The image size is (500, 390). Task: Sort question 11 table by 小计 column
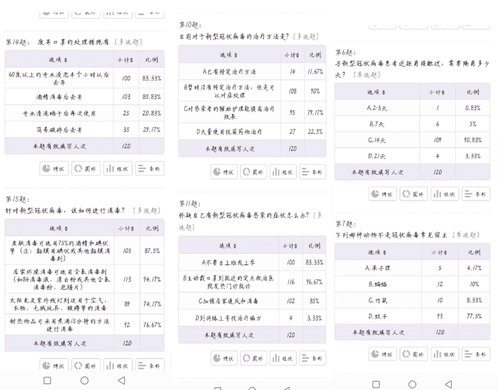tap(290, 246)
